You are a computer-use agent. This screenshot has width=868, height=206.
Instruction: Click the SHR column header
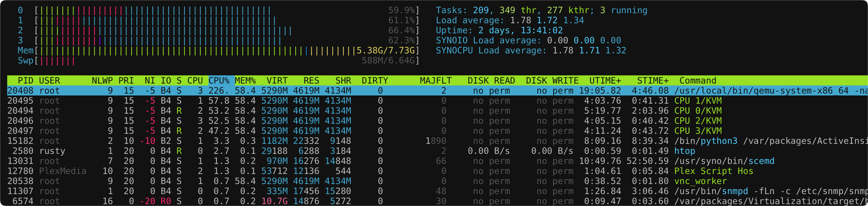(343, 81)
